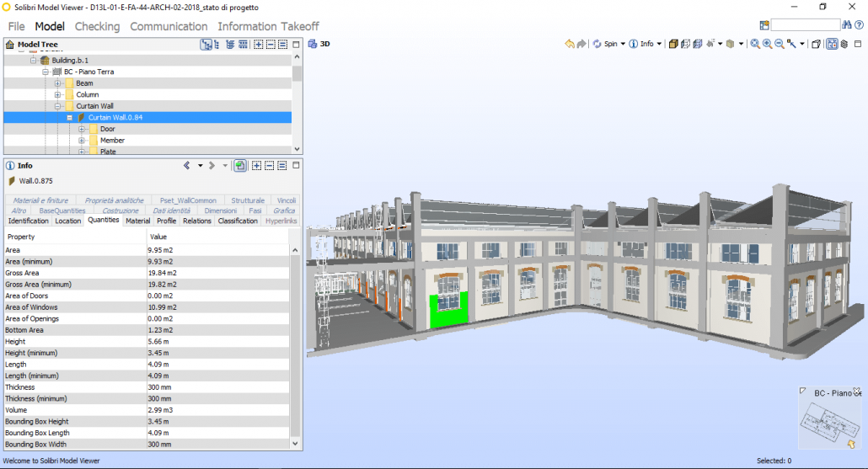Click the binoculars find icon
Image resolution: width=868 pixels, height=469 pixels.
[846, 25]
